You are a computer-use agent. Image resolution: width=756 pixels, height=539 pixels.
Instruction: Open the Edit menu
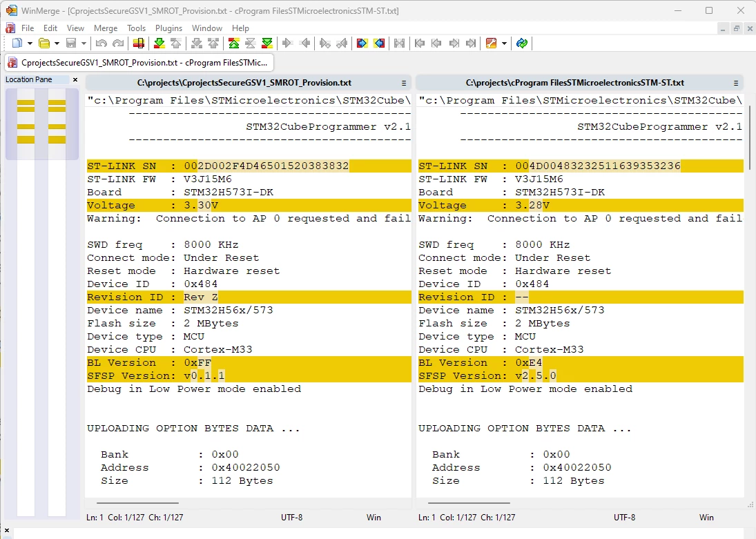[50, 28]
